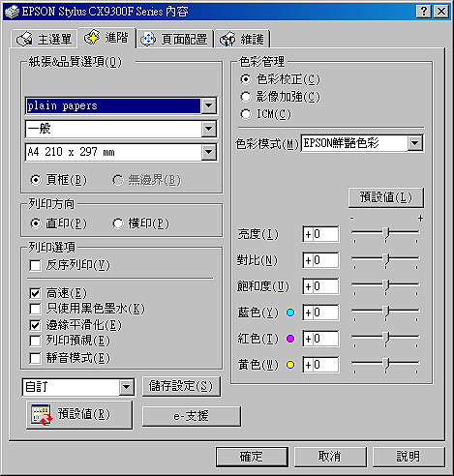Image resolution: width=454 pixels, height=476 pixels.
Task: Expand the plain papers paper type dropdown
Action: coord(209,105)
